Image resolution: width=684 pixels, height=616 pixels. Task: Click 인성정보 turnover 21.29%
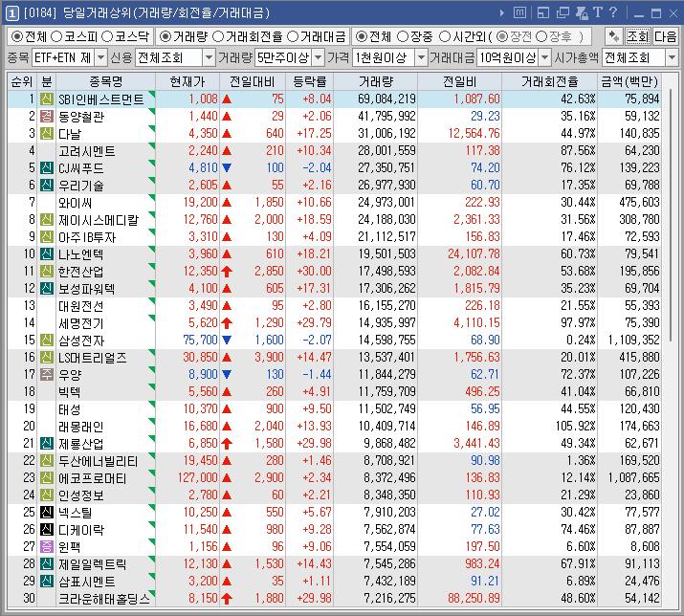coord(578,495)
